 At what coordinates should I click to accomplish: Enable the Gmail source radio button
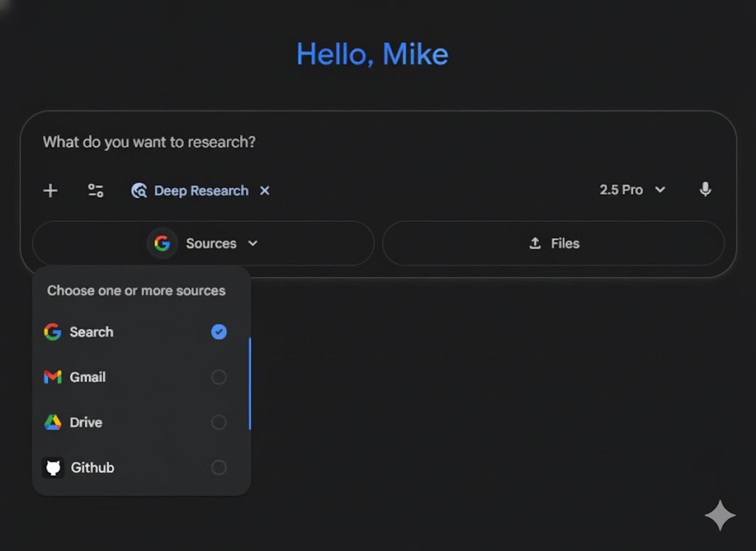219,378
